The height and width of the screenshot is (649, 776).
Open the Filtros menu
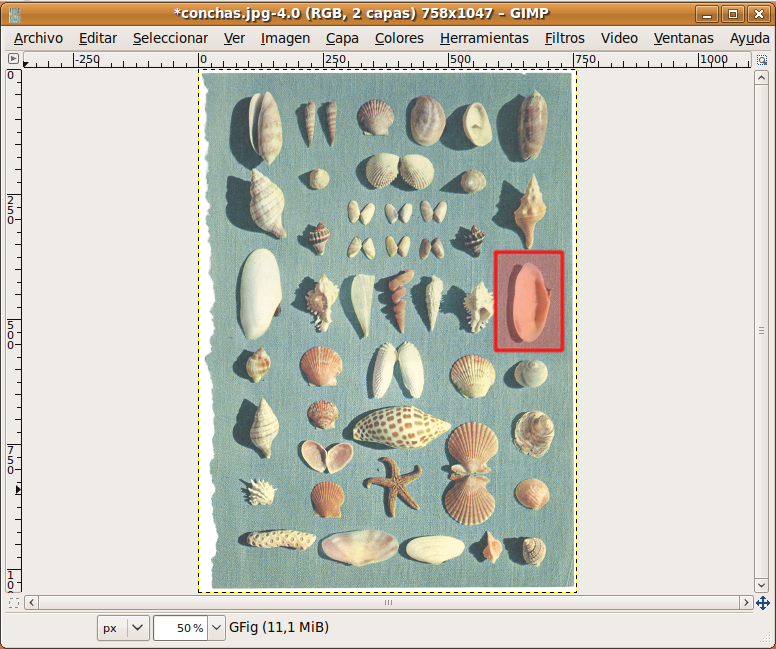pos(565,38)
